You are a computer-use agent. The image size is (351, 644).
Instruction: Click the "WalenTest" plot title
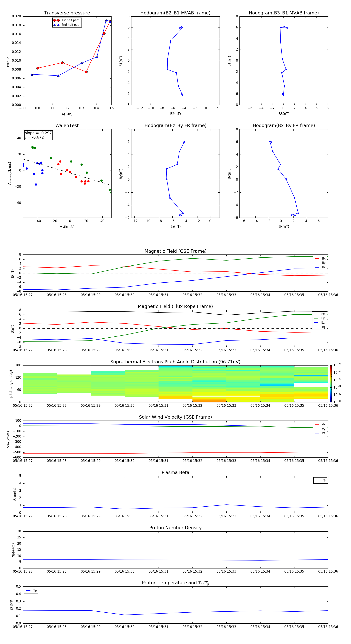[67, 125]
